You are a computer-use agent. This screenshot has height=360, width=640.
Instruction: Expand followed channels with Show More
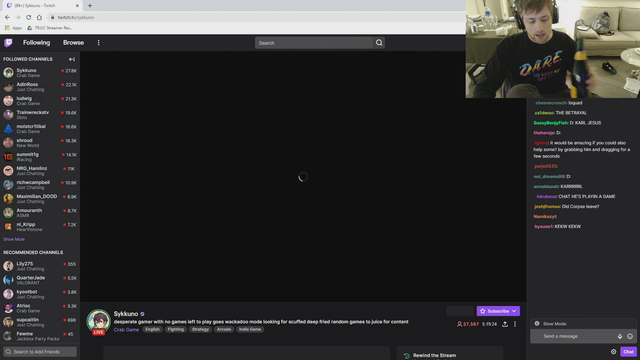pyautogui.click(x=14, y=239)
